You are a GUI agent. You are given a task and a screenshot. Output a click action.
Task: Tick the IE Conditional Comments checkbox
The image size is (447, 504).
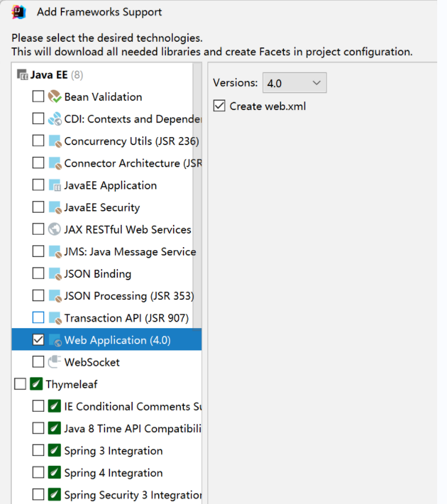point(38,406)
